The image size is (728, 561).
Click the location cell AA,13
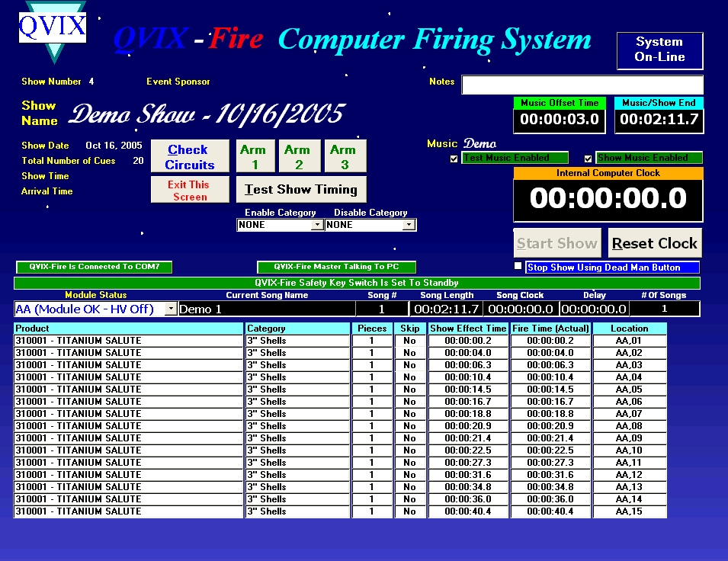click(x=630, y=487)
